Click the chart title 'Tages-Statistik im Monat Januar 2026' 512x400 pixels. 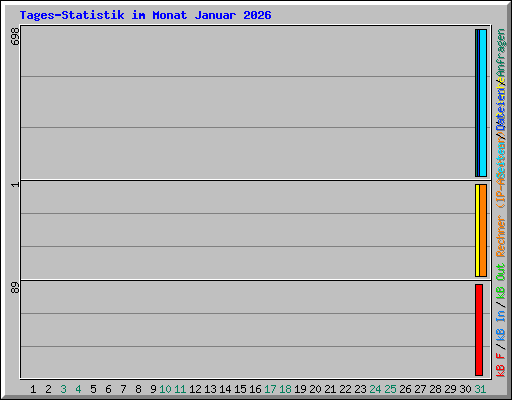(145, 15)
